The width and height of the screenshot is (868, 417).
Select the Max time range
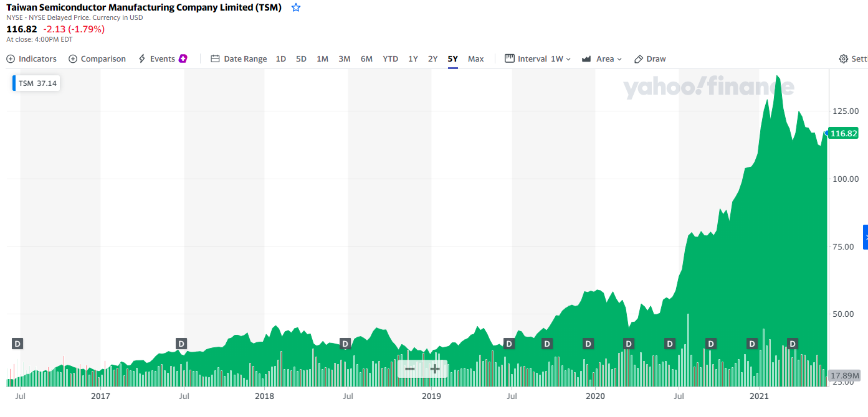coord(475,59)
